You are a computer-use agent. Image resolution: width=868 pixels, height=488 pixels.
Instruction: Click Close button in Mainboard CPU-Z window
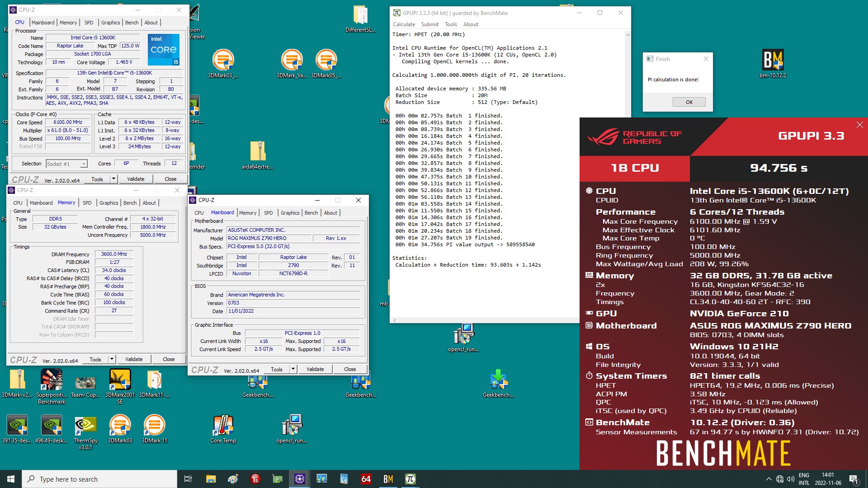[350, 369]
